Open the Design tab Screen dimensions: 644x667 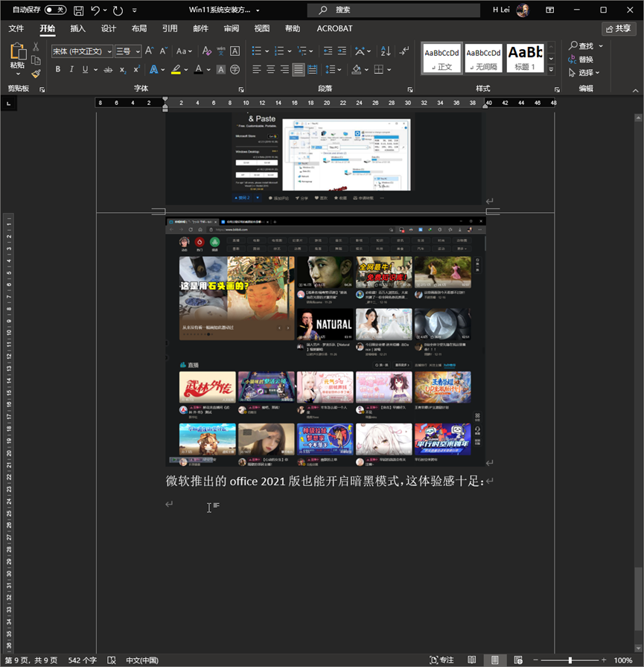[x=109, y=28]
